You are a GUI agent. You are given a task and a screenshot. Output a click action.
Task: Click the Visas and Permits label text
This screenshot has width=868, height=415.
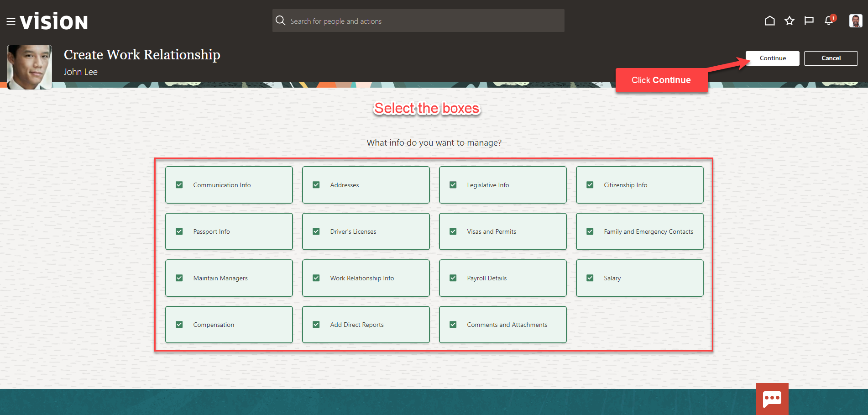pos(492,231)
